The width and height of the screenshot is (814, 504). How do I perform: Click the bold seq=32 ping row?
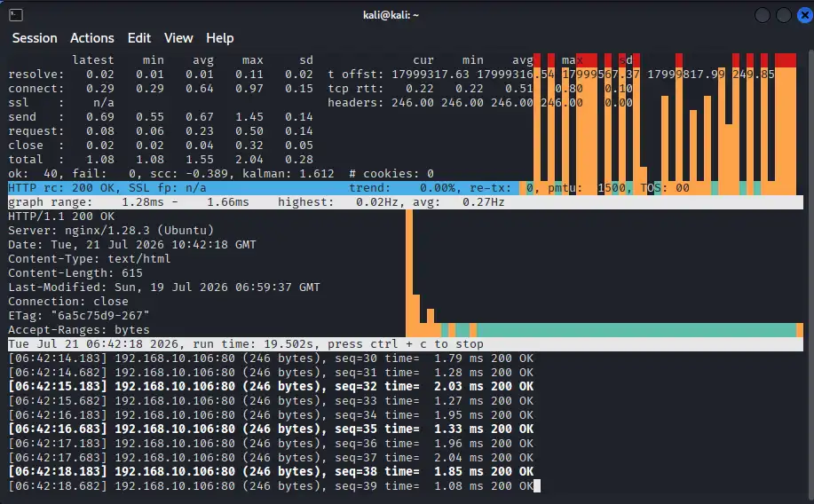point(271,386)
